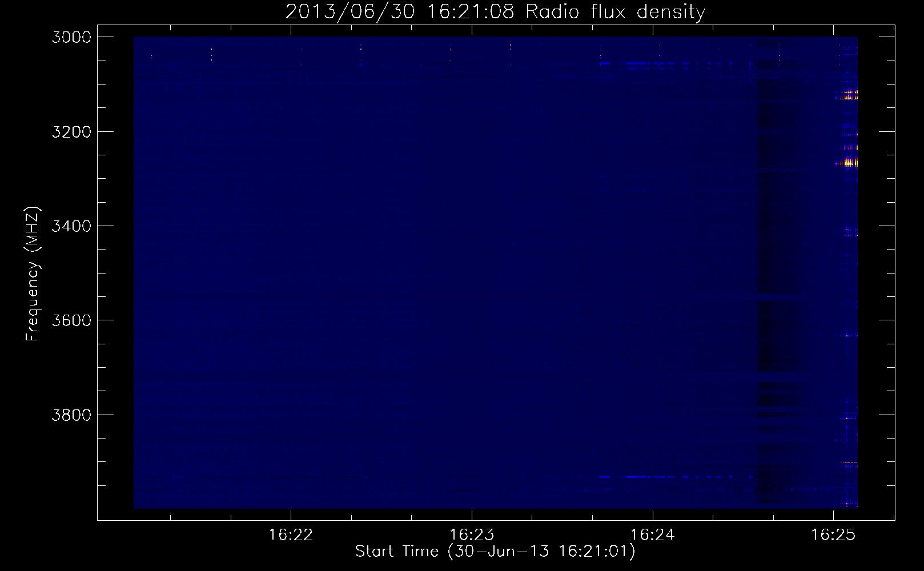
Task: Click the "Frequency (MHZ)" y-axis label
Action: [33, 274]
